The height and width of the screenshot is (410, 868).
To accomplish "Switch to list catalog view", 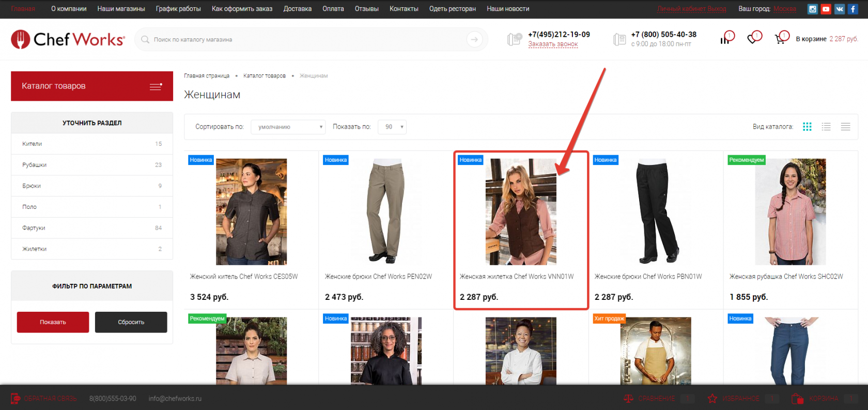I will pyautogui.click(x=826, y=127).
